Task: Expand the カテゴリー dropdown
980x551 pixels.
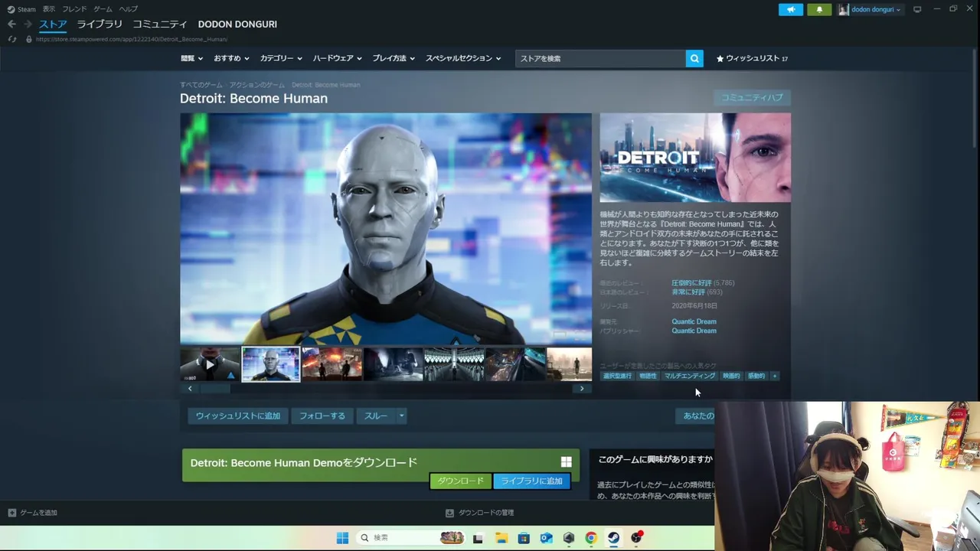Action: click(281, 58)
